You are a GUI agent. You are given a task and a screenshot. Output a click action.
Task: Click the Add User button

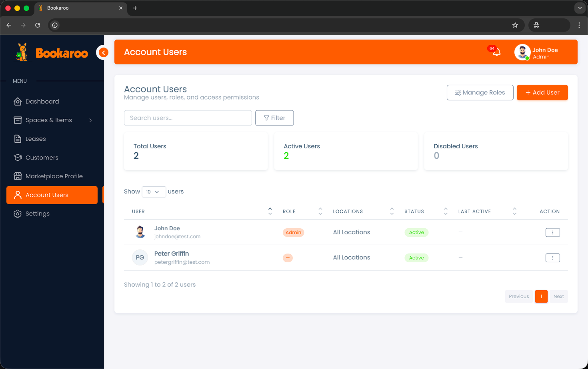tap(542, 93)
